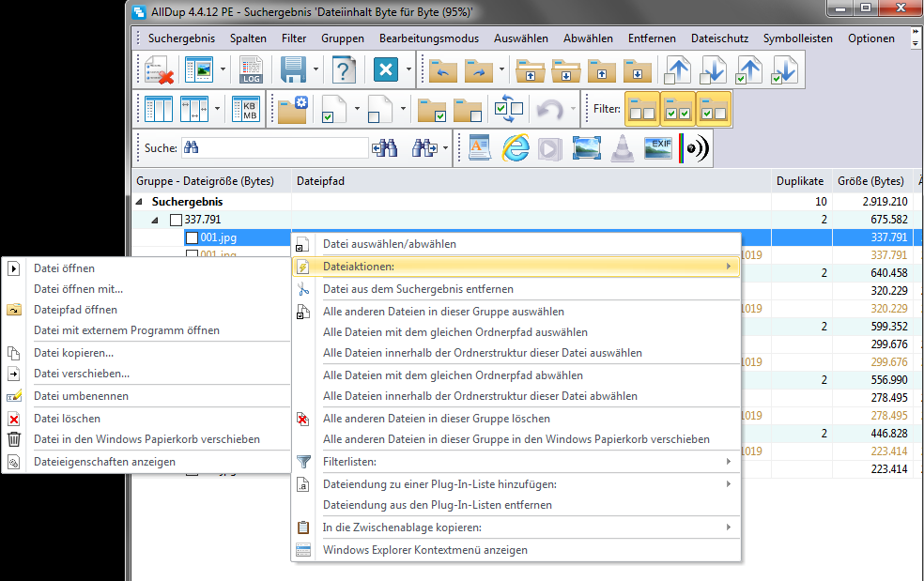Open the Bearbeitungsmodus menu
Screen dimensions: 924x581
[428, 38]
